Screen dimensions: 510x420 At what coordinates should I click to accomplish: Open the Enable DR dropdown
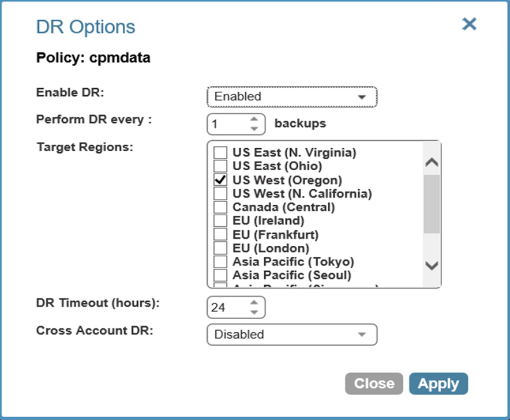(291, 97)
